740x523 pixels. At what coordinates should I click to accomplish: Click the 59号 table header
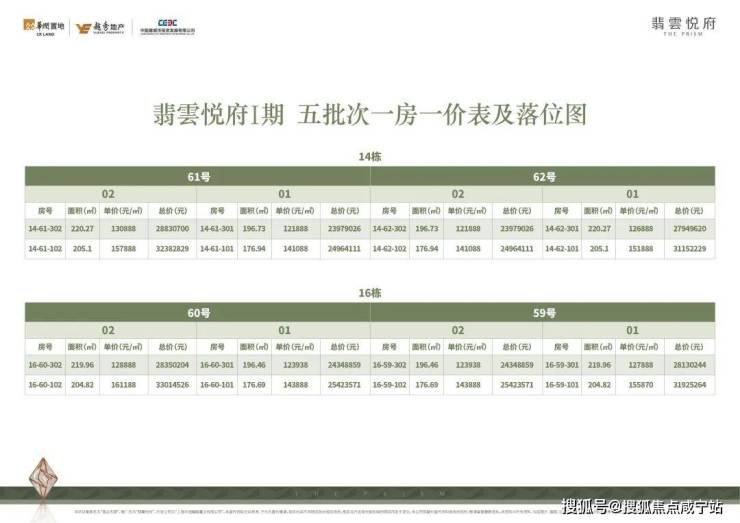point(543,313)
